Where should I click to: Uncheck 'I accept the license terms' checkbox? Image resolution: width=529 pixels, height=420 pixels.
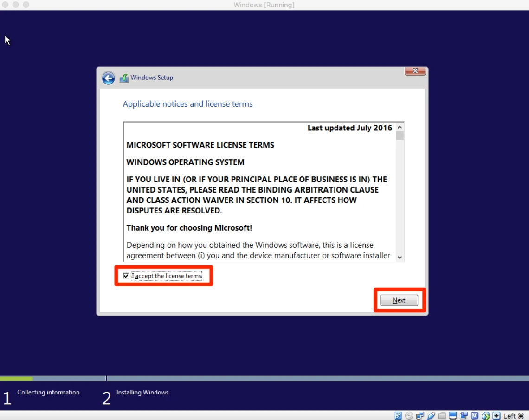pyautogui.click(x=126, y=276)
